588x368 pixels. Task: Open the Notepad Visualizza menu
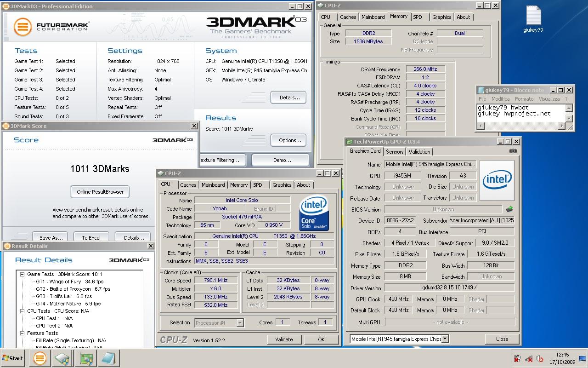tap(549, 99)
